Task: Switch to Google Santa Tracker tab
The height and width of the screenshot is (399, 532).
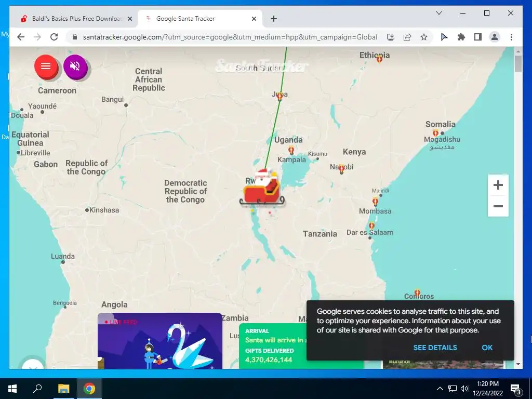Action: [x=199, y=19]
